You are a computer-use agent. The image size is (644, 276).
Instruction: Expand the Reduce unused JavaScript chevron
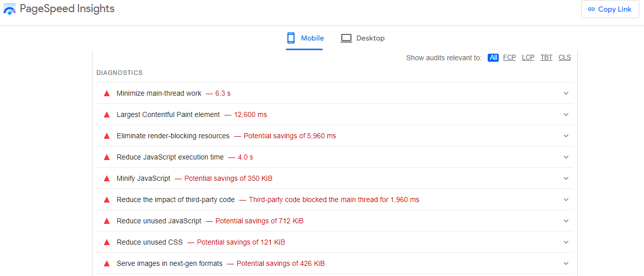click(x=566, y=221)
